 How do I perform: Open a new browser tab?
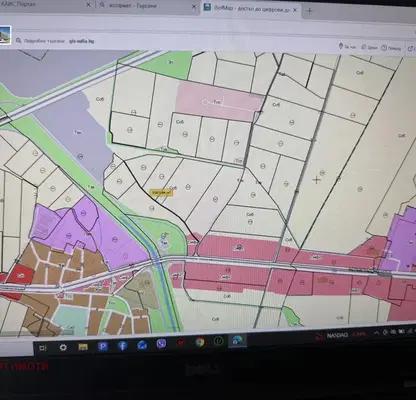(x=309, y=11)
